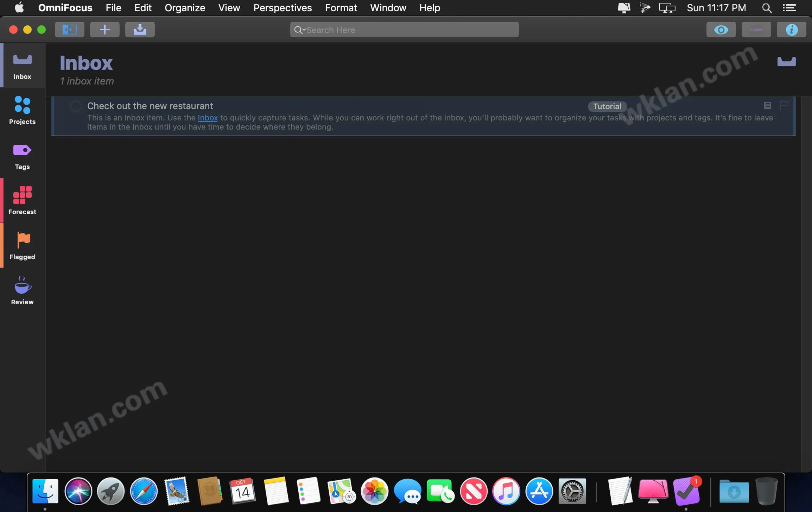The height and width of the screenshot is (512, 812).
Task: Open Messages from the Dock
Action: click(407, 491)
